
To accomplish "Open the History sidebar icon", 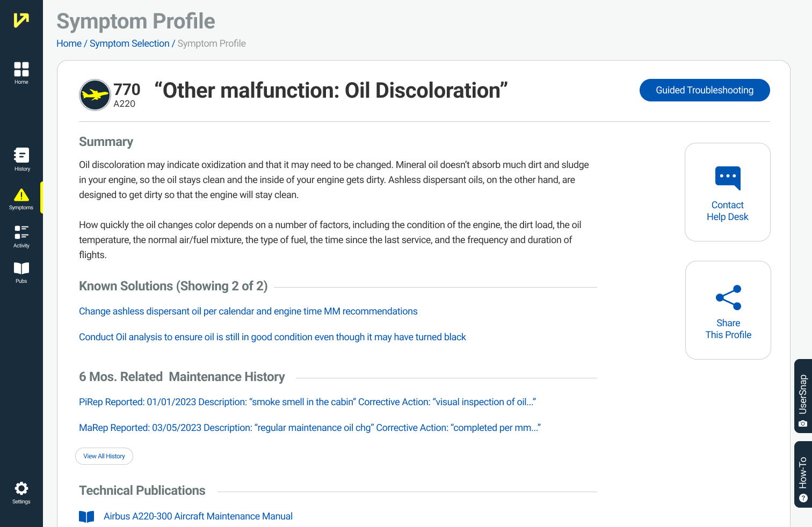I will pos(21,155).
